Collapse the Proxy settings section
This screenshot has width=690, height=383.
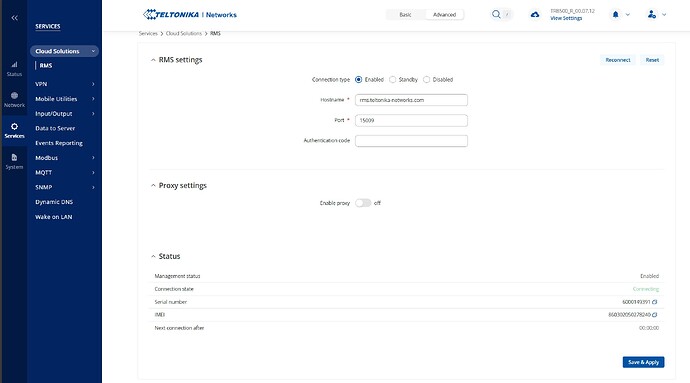point(153,185)
